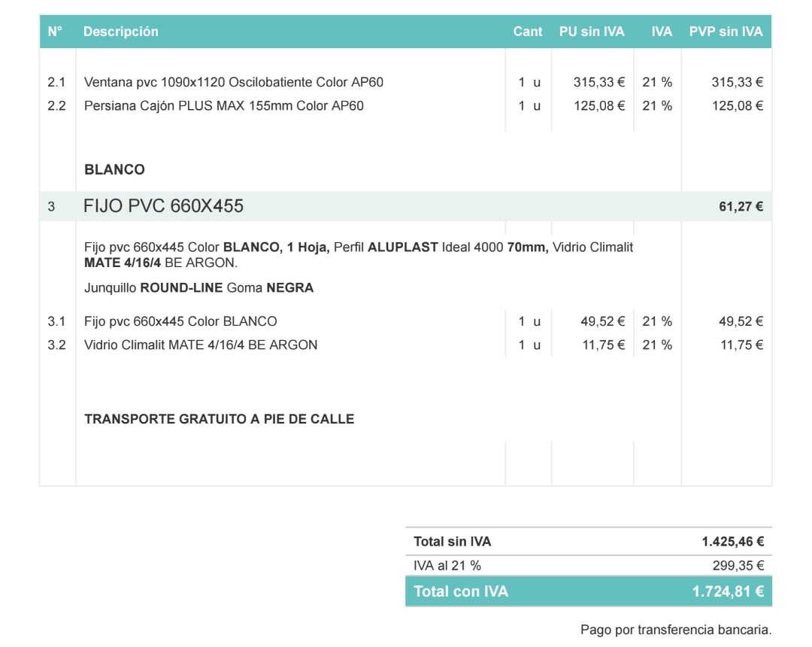This screenshot has height=647, width=812.
Task: Select quantity '1 u' in row 3.2
Action: [529, 345]
